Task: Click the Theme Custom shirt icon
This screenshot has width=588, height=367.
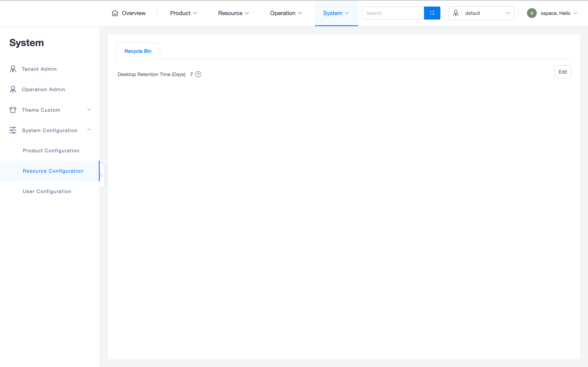Action: (13, 110)
